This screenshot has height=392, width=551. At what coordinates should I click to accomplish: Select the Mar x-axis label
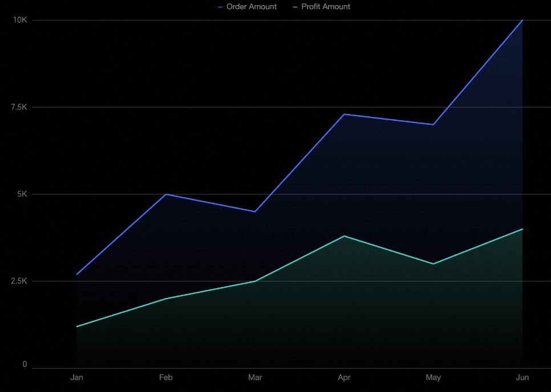click(255, 378)
